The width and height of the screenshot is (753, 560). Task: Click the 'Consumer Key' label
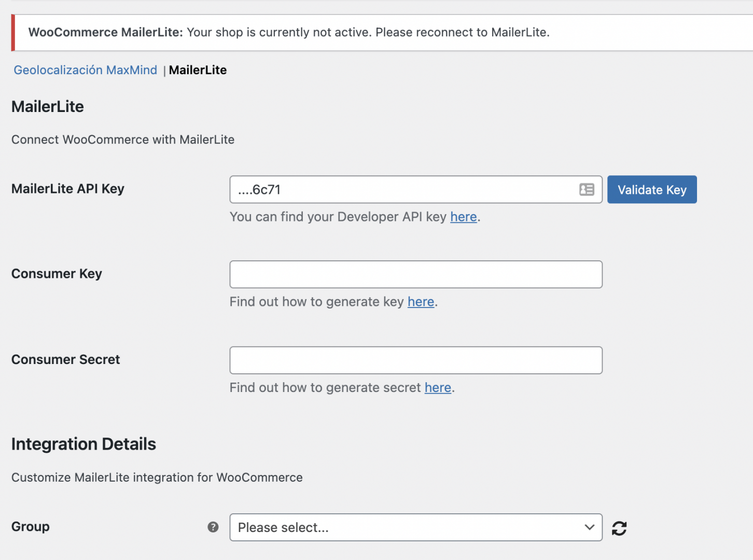57,274
